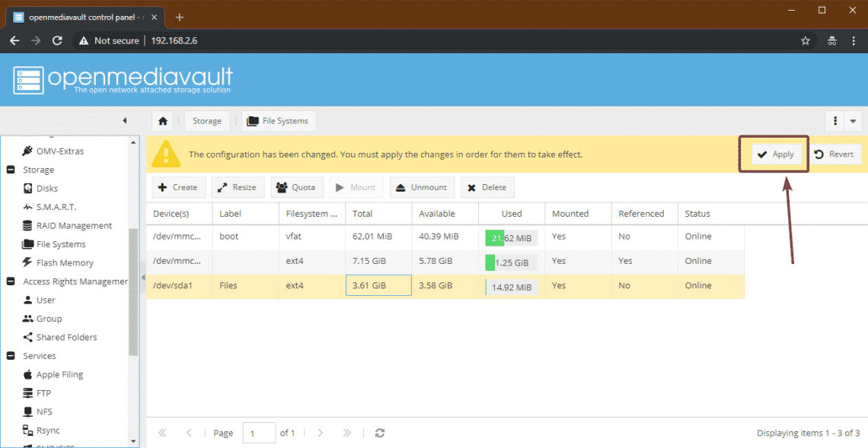This screenshot has width=868, height=448.
Task: Select the boot vfat row
Action: 445,237
